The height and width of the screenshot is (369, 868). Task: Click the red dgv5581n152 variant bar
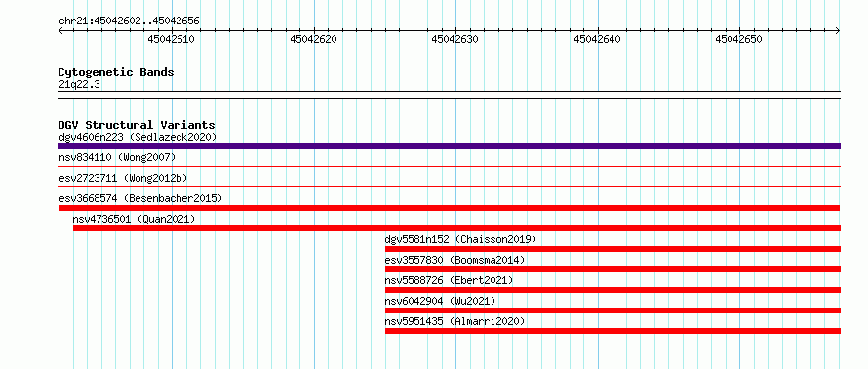[x=612, y=249]
